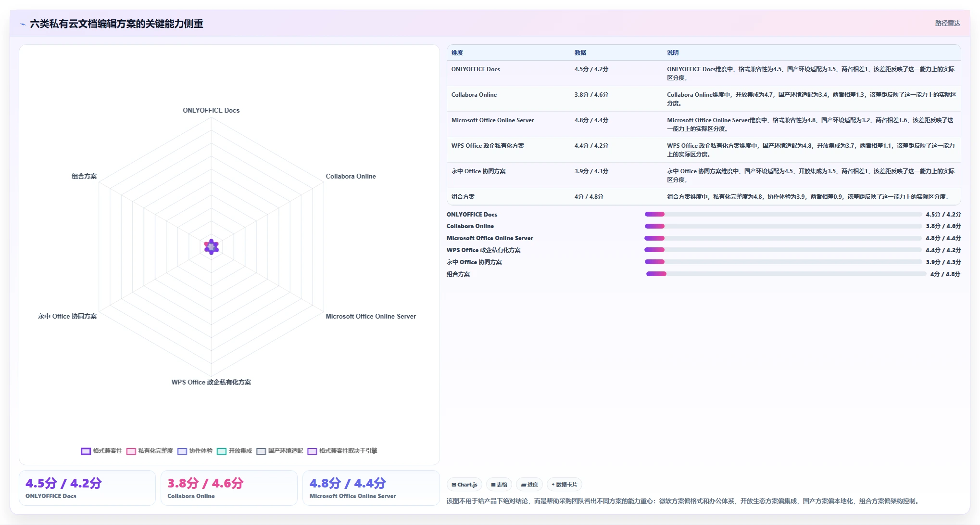Click the 维度 column header
The height and width of the screenshot is (525, 980).
pyautogui.click(x=457, y=53)
